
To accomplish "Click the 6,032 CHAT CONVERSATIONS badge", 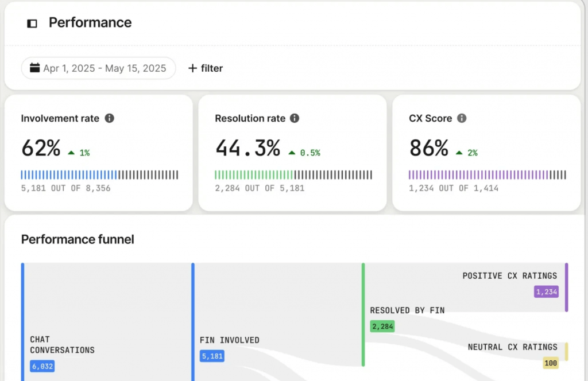I will [42, 366].
